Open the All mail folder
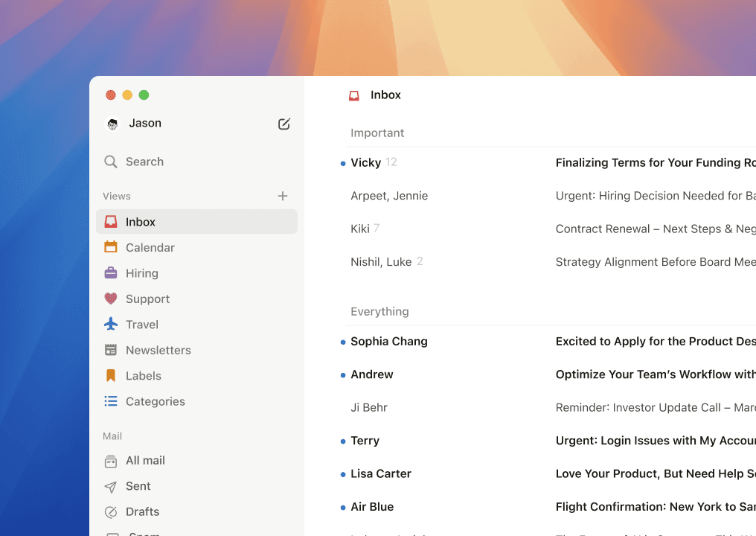Image resolution: width=756 pixels, height=536 pixels. tap(147, 461)
